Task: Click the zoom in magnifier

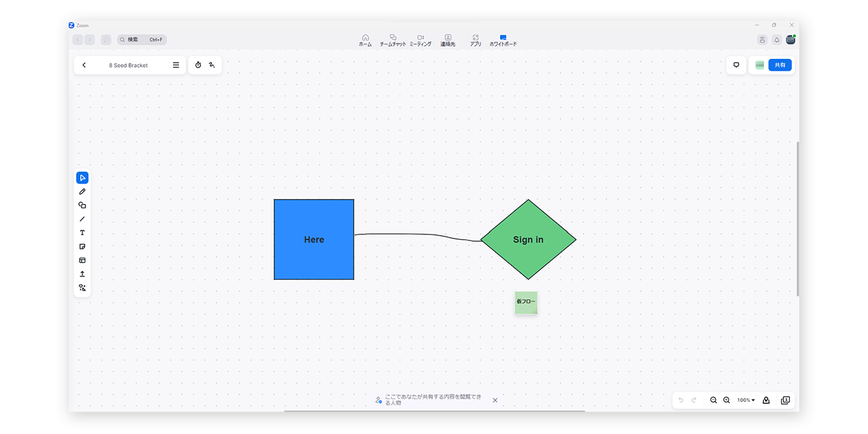Action: pyautogui.click(x=726, y=400)
